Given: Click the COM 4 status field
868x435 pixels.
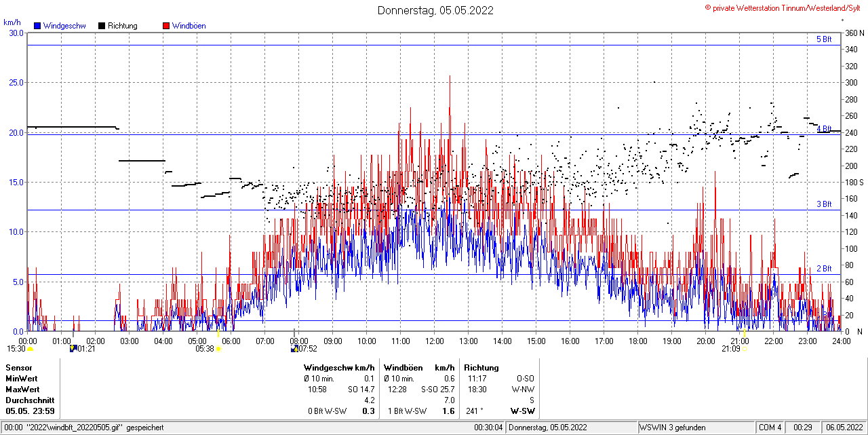Looking at the screenshot, I should click(x=770, y=428).
